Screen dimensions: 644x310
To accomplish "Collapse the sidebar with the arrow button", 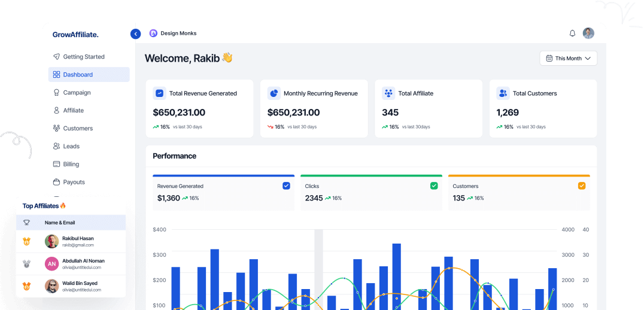I will pos(135,34).
